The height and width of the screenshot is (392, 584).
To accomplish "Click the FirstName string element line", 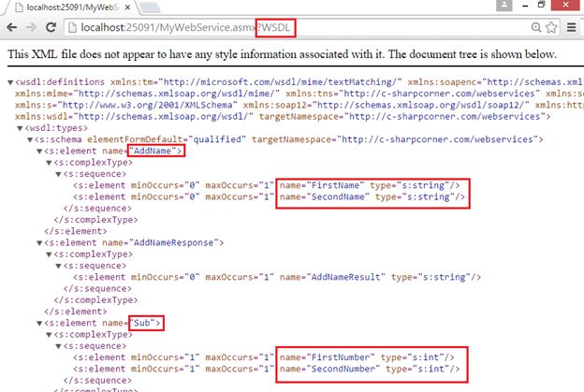I will pyautogui.click(x=267, y=185).
